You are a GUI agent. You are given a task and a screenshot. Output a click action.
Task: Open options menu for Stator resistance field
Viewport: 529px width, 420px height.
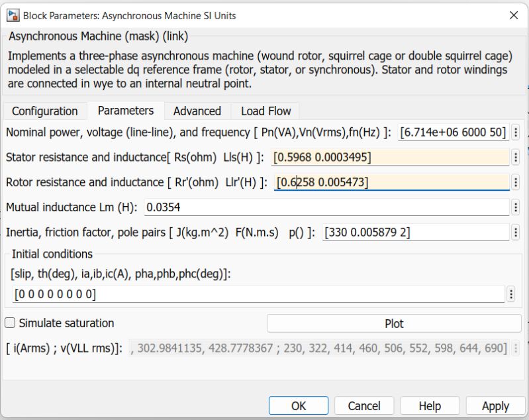(516, 157)
